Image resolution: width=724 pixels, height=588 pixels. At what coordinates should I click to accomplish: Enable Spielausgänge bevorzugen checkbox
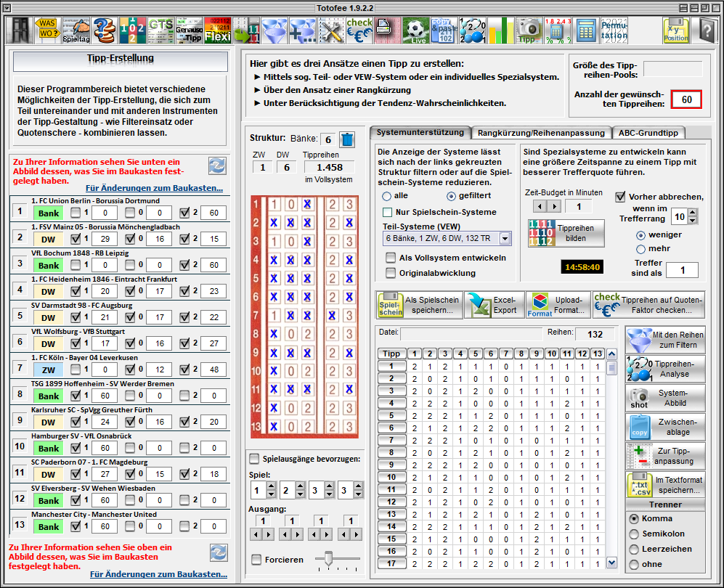[254, 459]
